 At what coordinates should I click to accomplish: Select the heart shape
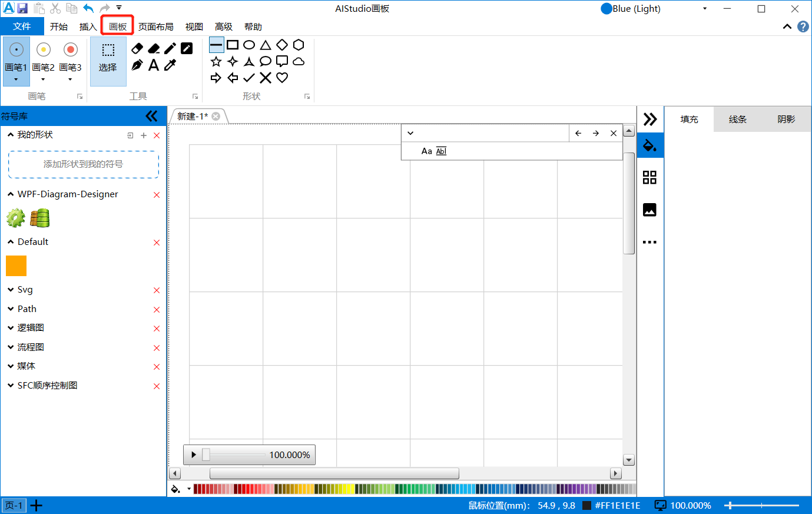click(282, 78)
